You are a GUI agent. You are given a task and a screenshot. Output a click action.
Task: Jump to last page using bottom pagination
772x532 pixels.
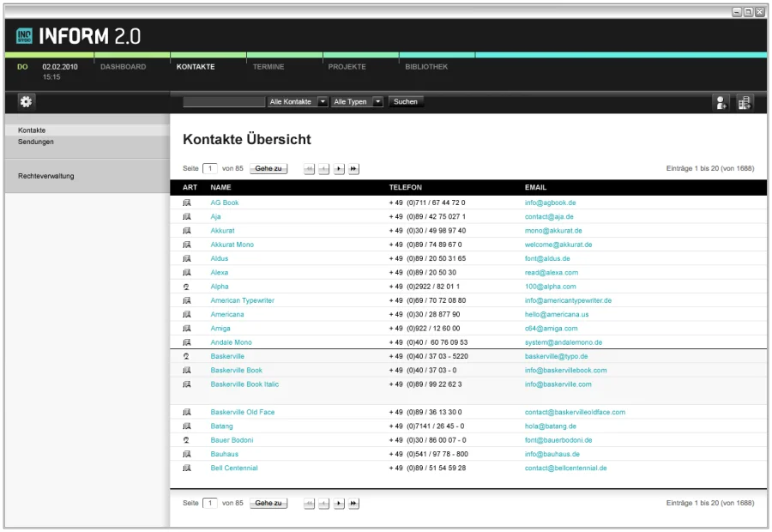[353, 504]
